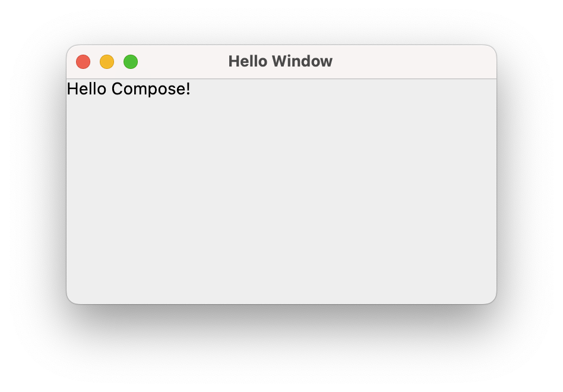Click the center of the Hello Window
563x392 pixels.
pos(282,173)
